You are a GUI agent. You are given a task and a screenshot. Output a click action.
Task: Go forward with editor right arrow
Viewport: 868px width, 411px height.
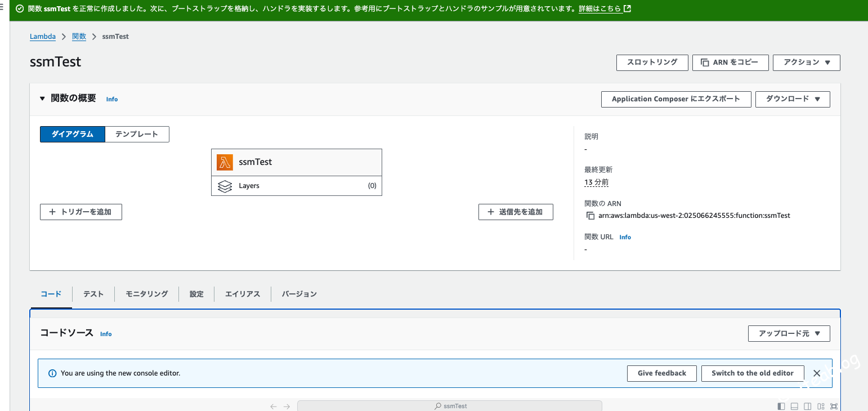coord(287,406)
